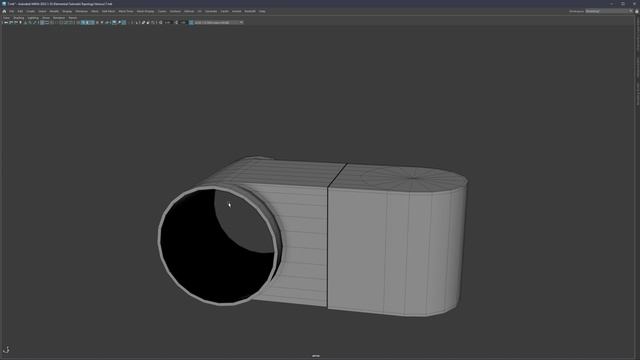The height and width of the screenshot is (360, 640).
Task: Open the Generate menu
Action: click(x=211, y=11)
